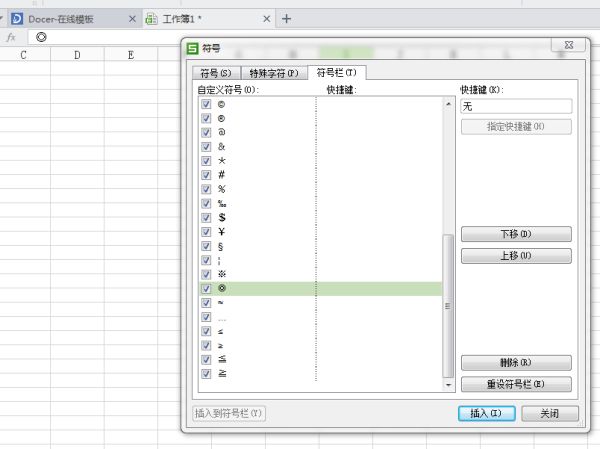Click the 删除(R) delete button
This screenshot has height=449, width=600.
click(x=516, y=362)
